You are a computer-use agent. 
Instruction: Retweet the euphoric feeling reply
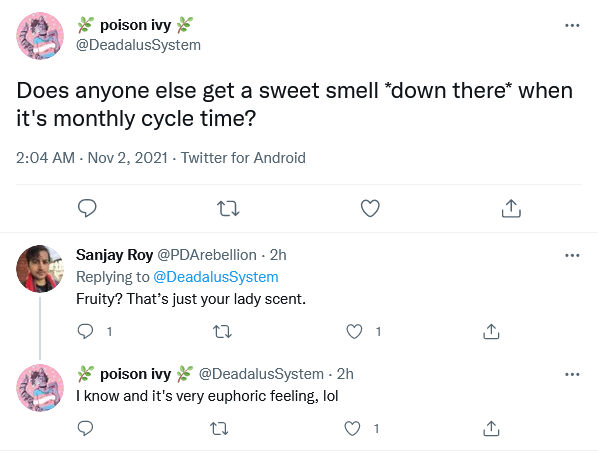[x=220, y=429]
